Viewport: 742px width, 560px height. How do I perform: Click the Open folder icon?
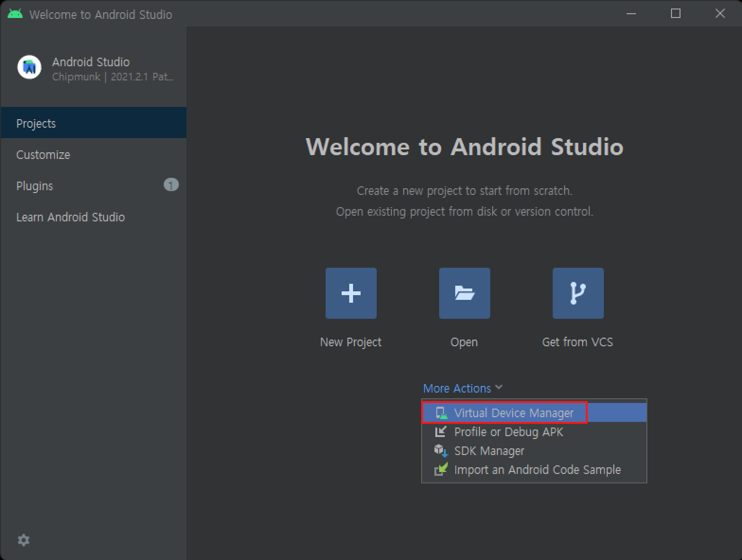click(464, 293)
